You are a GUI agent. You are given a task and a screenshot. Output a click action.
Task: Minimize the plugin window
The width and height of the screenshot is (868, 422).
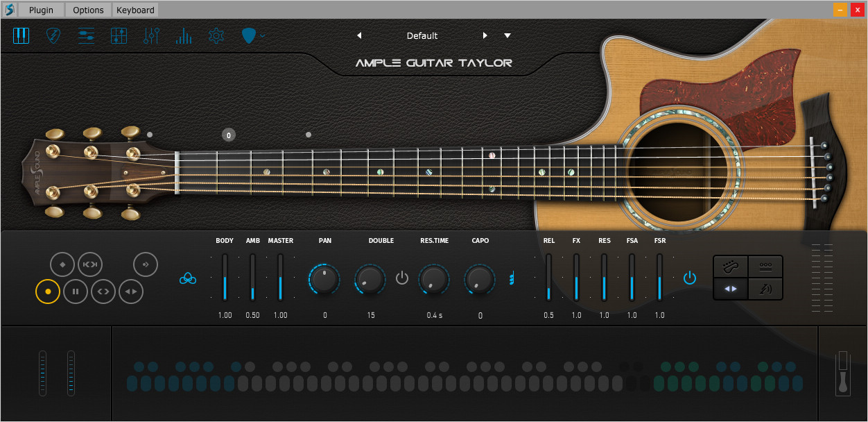[x=840, y=10]
